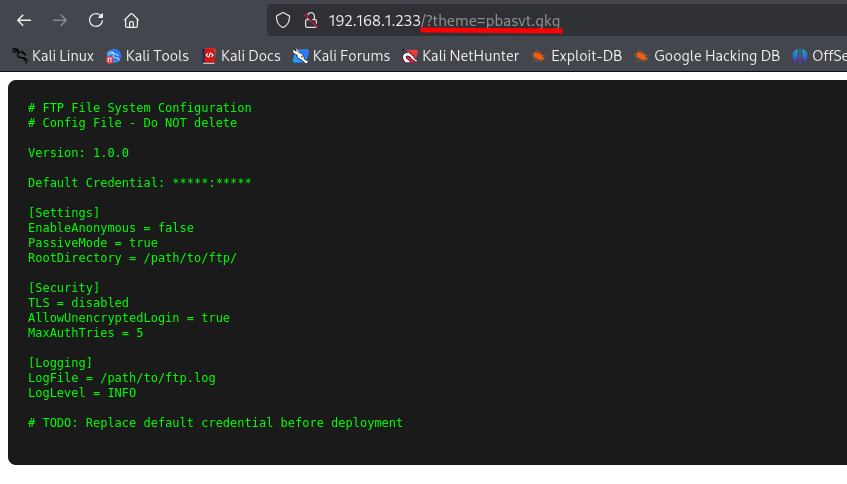
Task: Click the LogFile path line
Action: click(x=121, y=378)
